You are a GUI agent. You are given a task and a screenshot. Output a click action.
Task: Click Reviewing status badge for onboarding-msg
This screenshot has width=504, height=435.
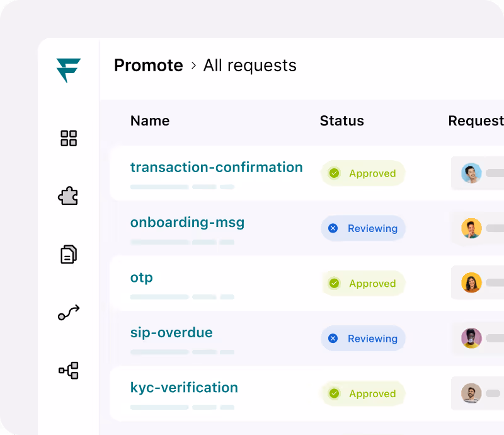point(363,228)
